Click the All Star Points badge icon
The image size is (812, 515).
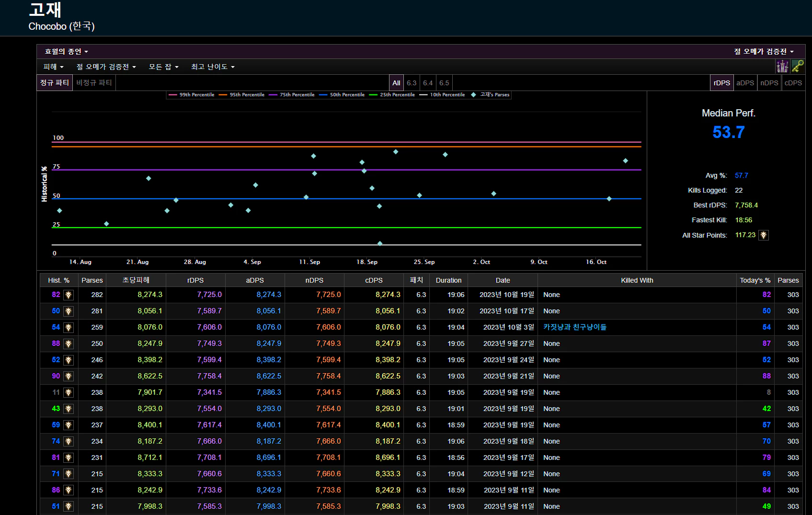[764, 235]
